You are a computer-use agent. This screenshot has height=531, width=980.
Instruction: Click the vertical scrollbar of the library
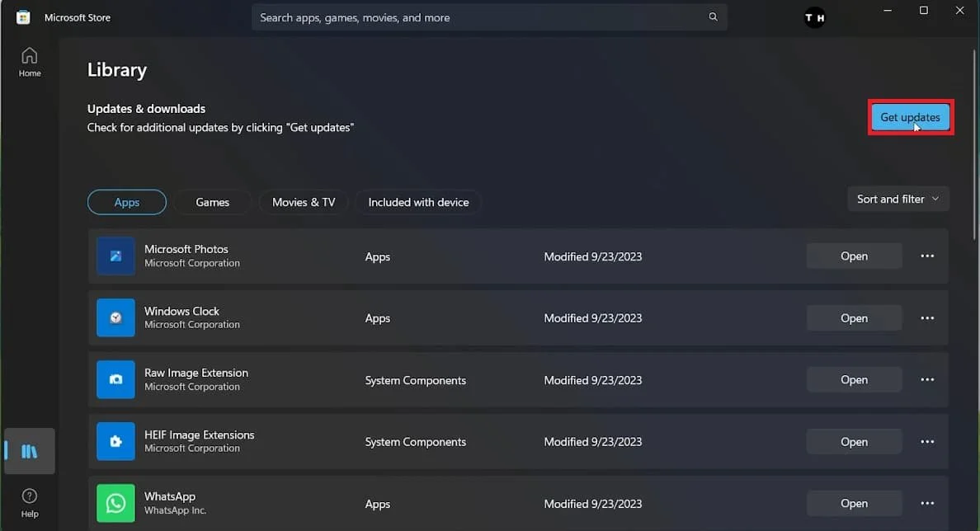(974, 143)
